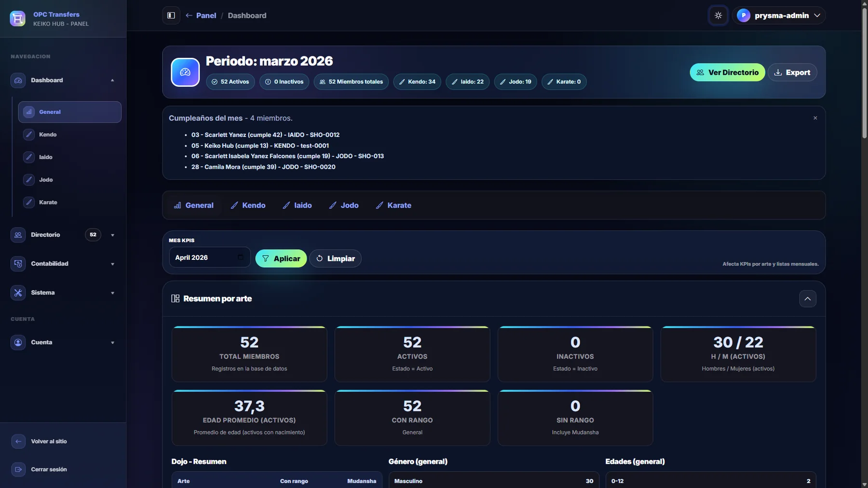
Task: Click the Jodo sidebar icon
Action: (x=29, y=180)
